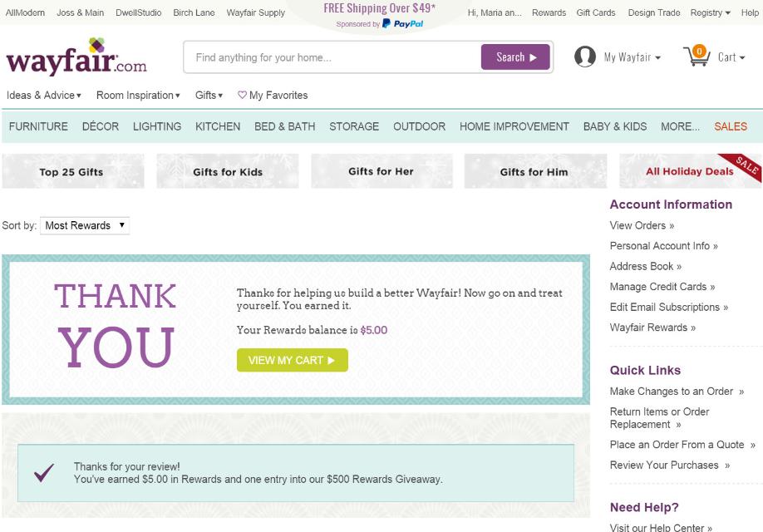
Task: Open the Gifts dropdown menu
Action: [209, 96]
